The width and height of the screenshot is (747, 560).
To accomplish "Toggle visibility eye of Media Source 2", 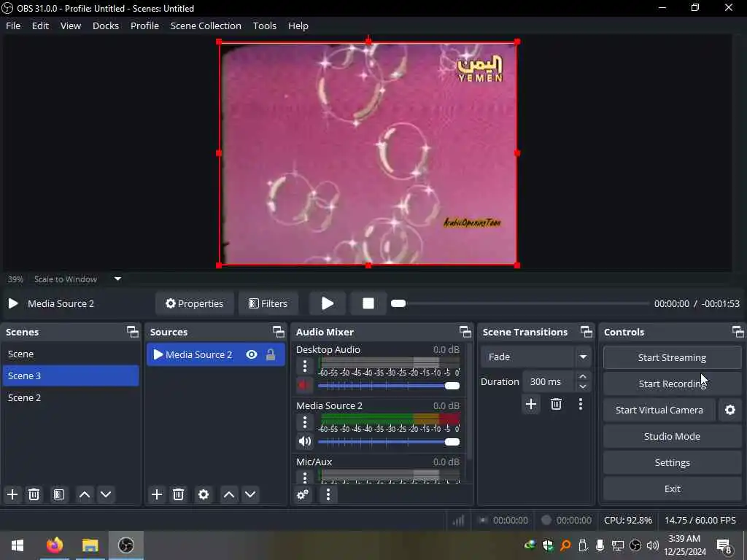I will (x=252, y=354).
